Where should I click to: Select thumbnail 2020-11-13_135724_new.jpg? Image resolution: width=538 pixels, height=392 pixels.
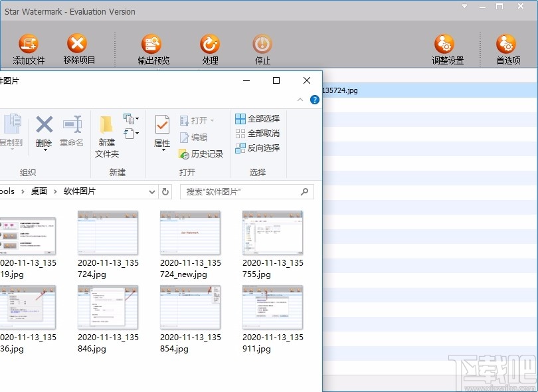pyautogui.click(x=191, y=245)
